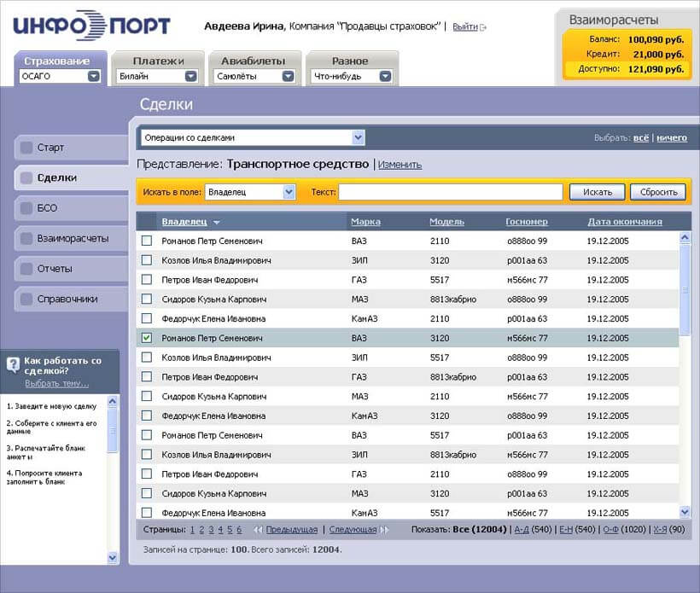The image size is (700, 593).
Task: Click the Изменить link next to Транспортное средство
Action: pyautogui.click(x=400, y=165)
